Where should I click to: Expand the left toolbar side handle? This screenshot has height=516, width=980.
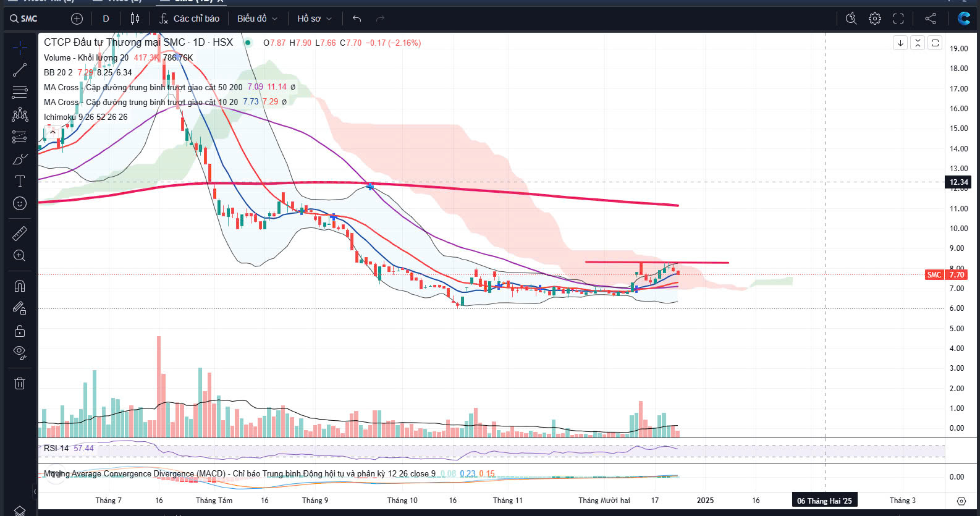click(x=35, y=491)
